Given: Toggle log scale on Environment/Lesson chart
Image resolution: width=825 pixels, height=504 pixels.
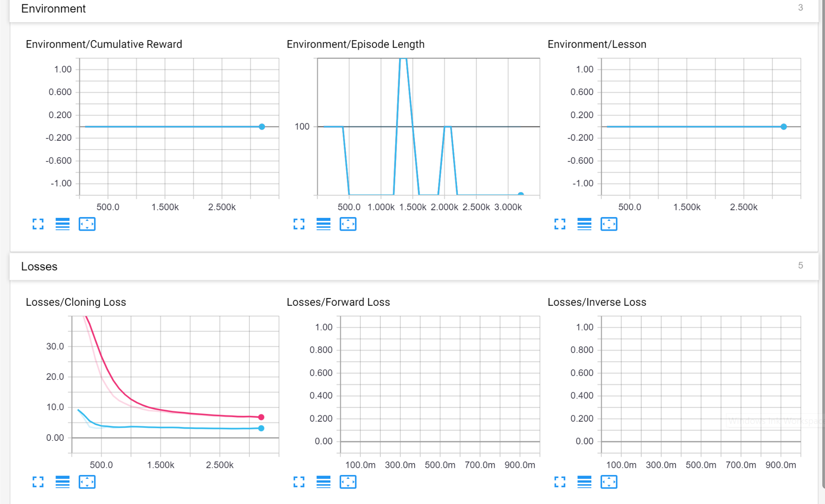Looking at the screenshot, I should click(x=584, y=224).
